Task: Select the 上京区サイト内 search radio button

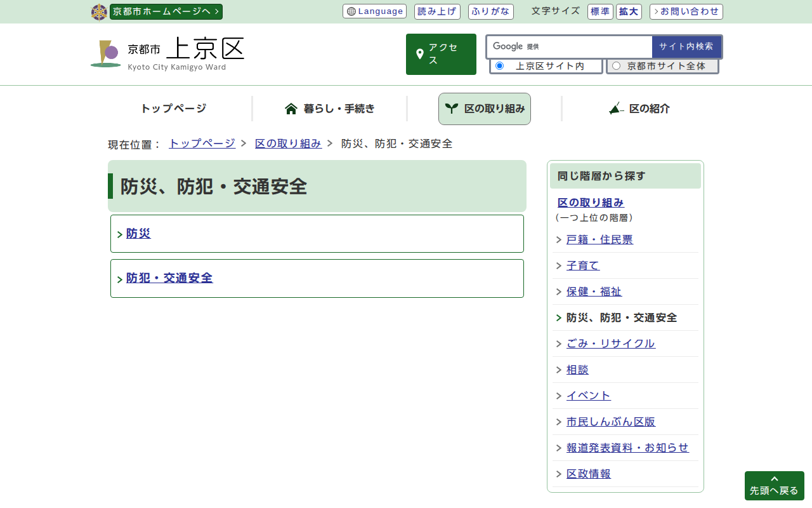Action: coord(499,66)
